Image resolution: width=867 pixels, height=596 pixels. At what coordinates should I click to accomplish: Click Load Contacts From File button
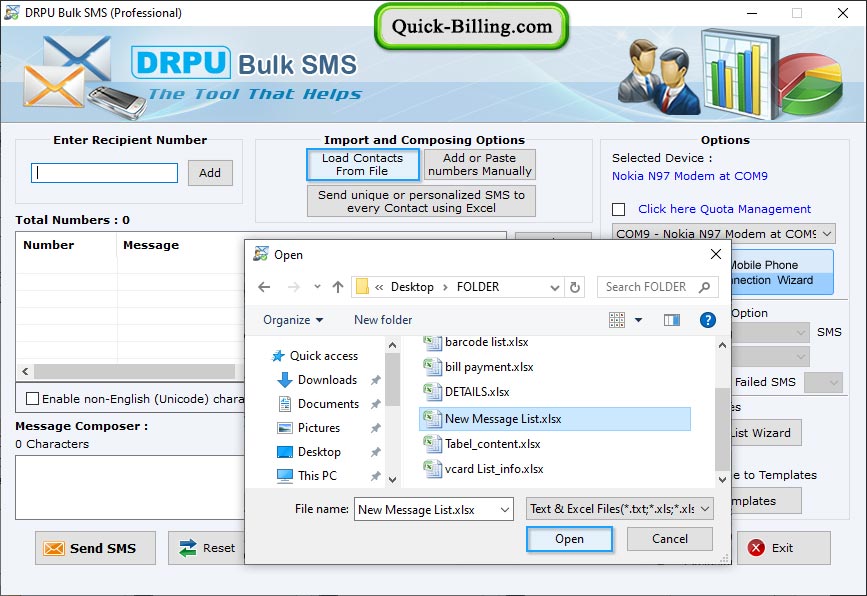point(363,165)
